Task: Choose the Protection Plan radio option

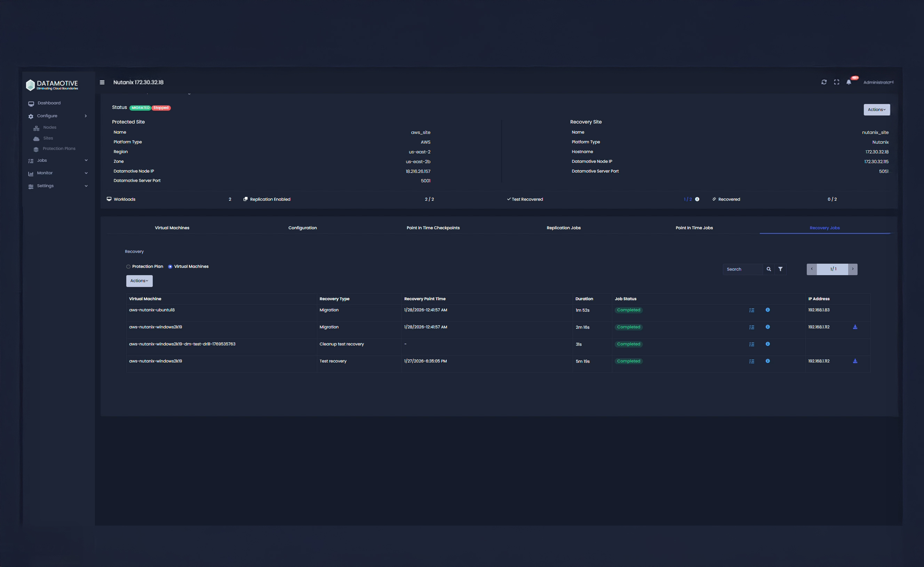Action: pyautogui.click(x=129, y=266)
